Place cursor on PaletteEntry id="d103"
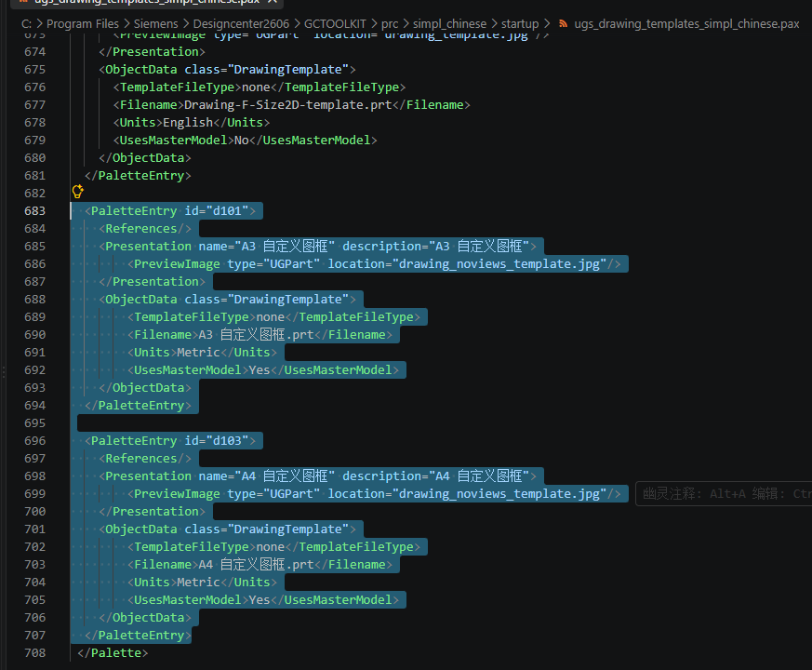The width and height of the screenshot is (812, 670). [x=170, y=441]
